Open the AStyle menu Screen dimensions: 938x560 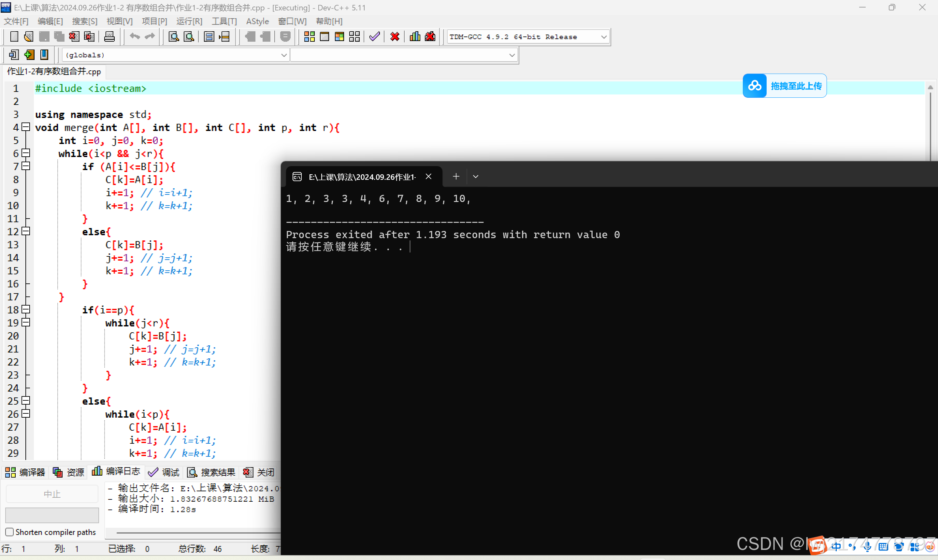click(x=257, y=22)
